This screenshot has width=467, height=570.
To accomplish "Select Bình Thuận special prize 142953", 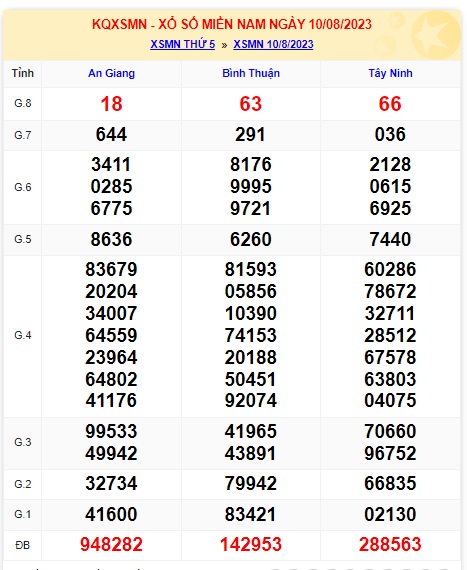I will [251, 544].
